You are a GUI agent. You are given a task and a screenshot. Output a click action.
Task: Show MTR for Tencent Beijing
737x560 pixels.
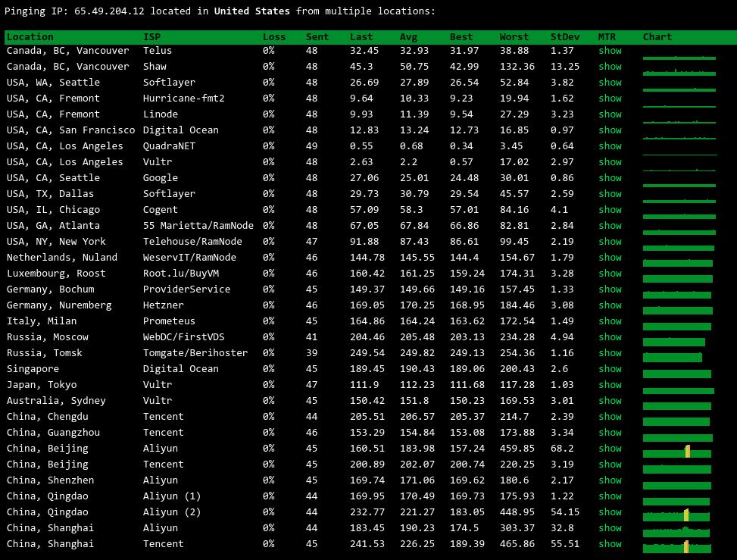610,465
